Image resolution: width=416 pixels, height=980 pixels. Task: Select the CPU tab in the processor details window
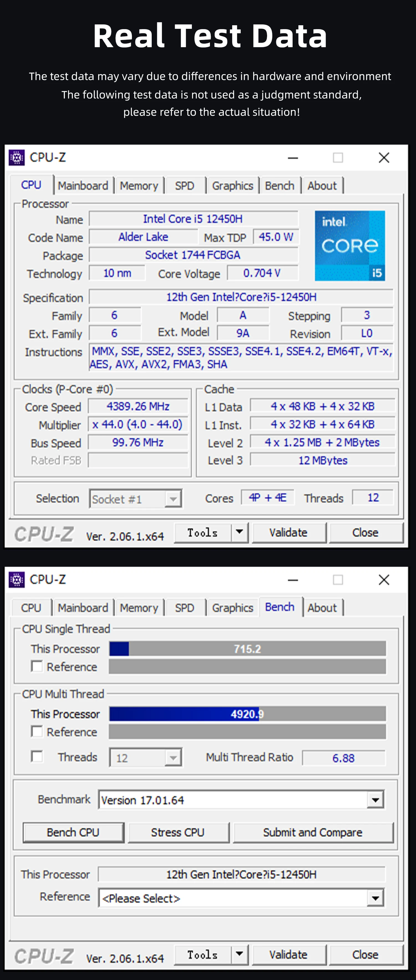point(31,185)
